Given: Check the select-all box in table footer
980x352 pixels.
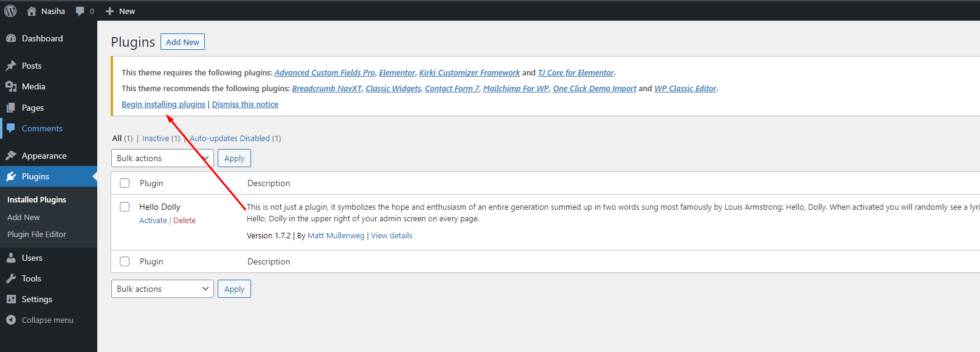Looking at the screenshot, I should 125,261.
